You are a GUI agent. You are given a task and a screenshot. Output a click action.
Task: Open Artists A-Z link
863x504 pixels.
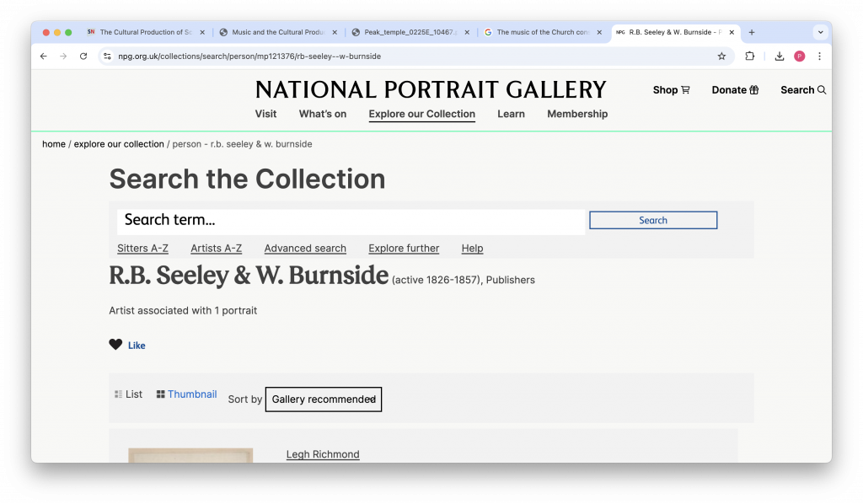point(217,248)
